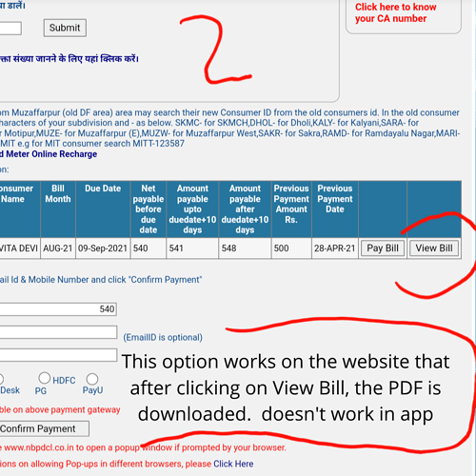
Task: Click the Pay Bill button
Action: pyautogui.click(x=383, y=248)
